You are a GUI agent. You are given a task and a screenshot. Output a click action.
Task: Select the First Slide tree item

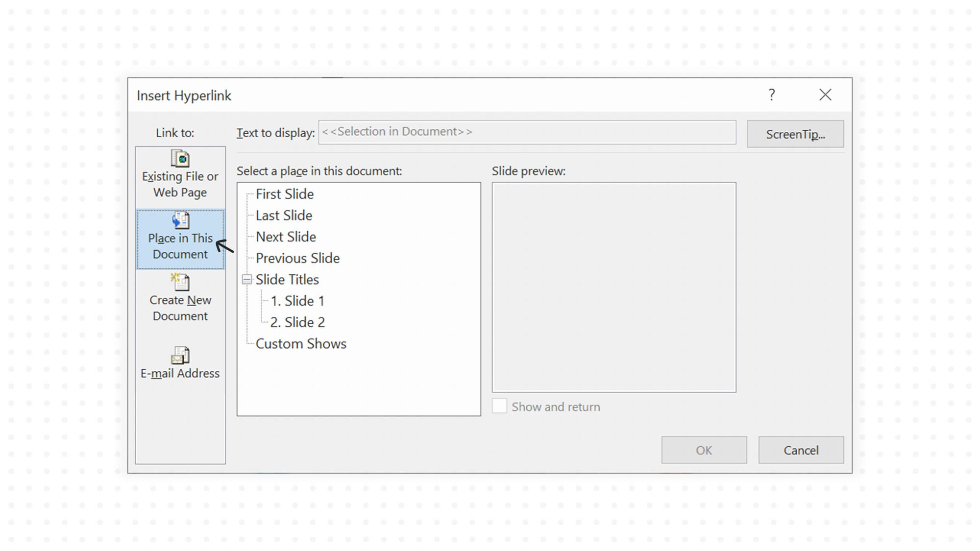tap(284, 194)
